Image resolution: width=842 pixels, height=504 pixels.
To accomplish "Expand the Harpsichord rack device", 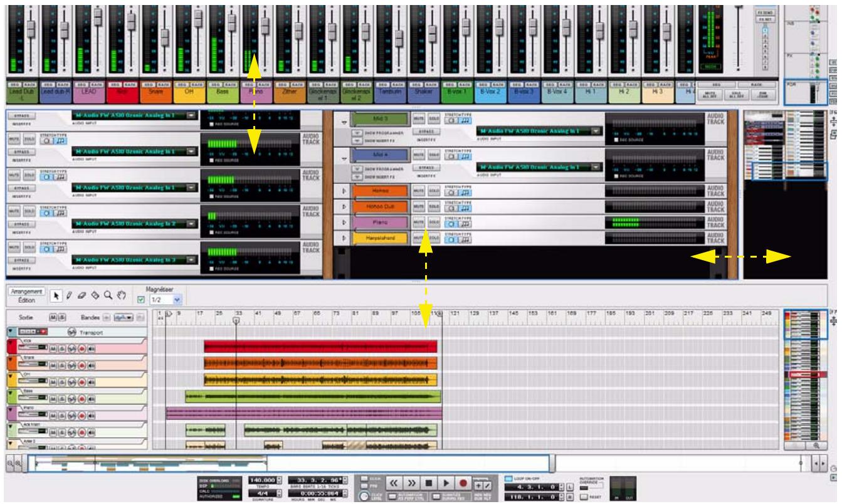I will (344, 237).
